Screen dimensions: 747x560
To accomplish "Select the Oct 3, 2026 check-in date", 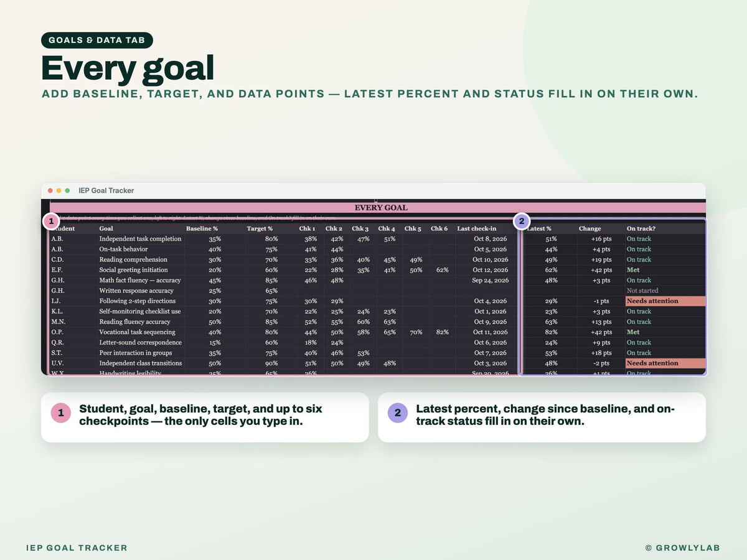I will click(490, 363).
